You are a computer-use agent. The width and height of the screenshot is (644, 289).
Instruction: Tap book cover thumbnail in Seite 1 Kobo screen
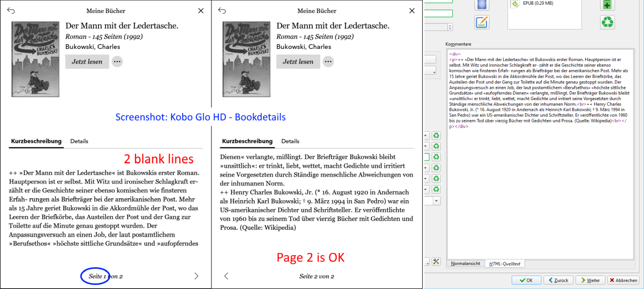pos(35,59)
